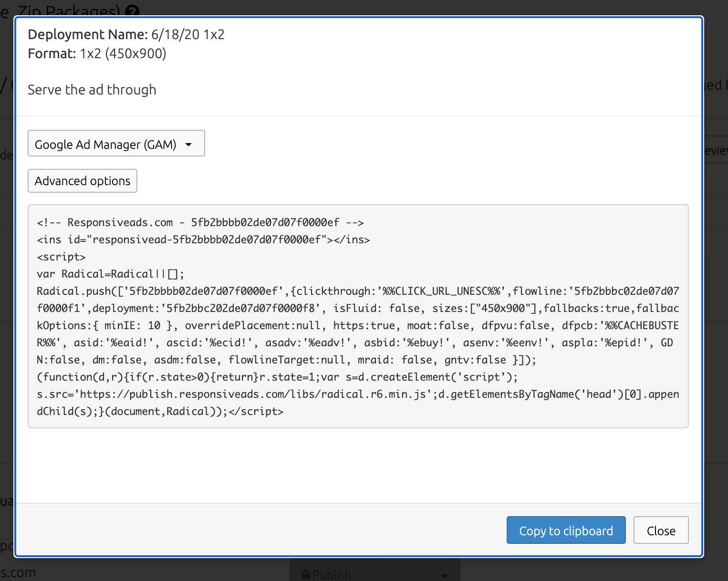Click the 'Serve the ad through' label
Image resolution: width=728 pixels, height=581 pixels.
[x=92, y=90]
